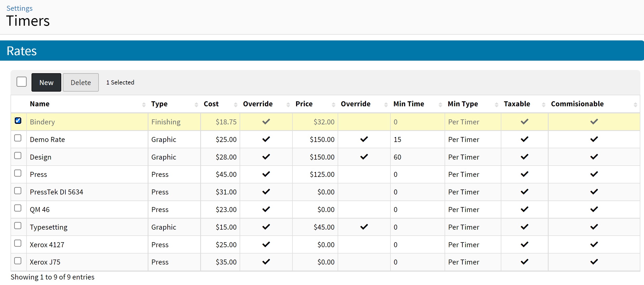Image resolution: width=644 pixels, height=285 pixels.
Task: Click the sort arrows beside Min Type header
Action: pos(496,105)
